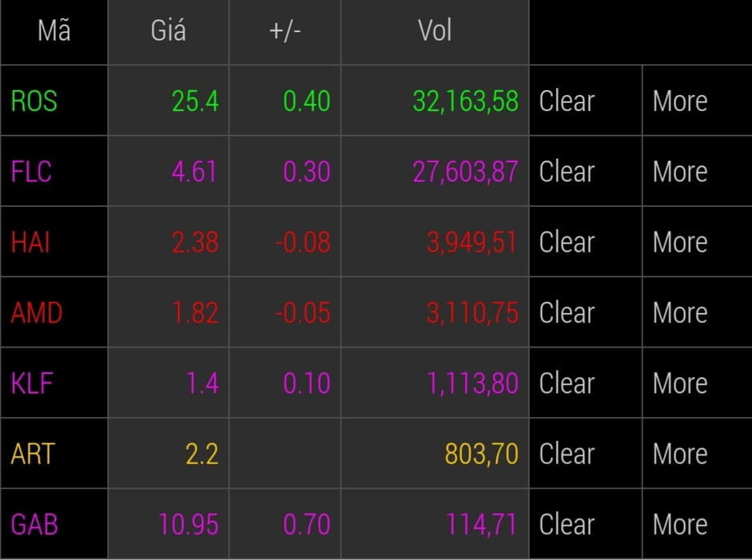Image resolution: width=752 pixels, height=560 pixels.
Task: Clear the HAI stock row
Action: point(585,241)
